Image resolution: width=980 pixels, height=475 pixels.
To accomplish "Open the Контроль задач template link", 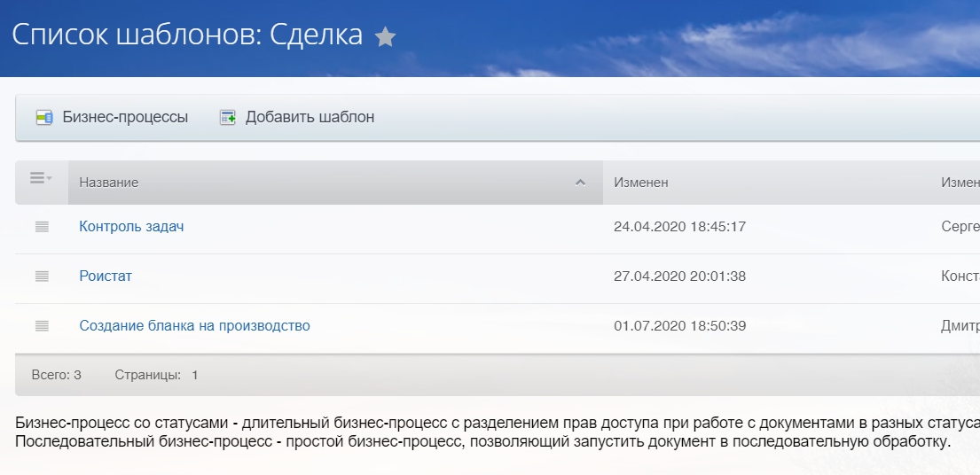I will tap(131, 227).
